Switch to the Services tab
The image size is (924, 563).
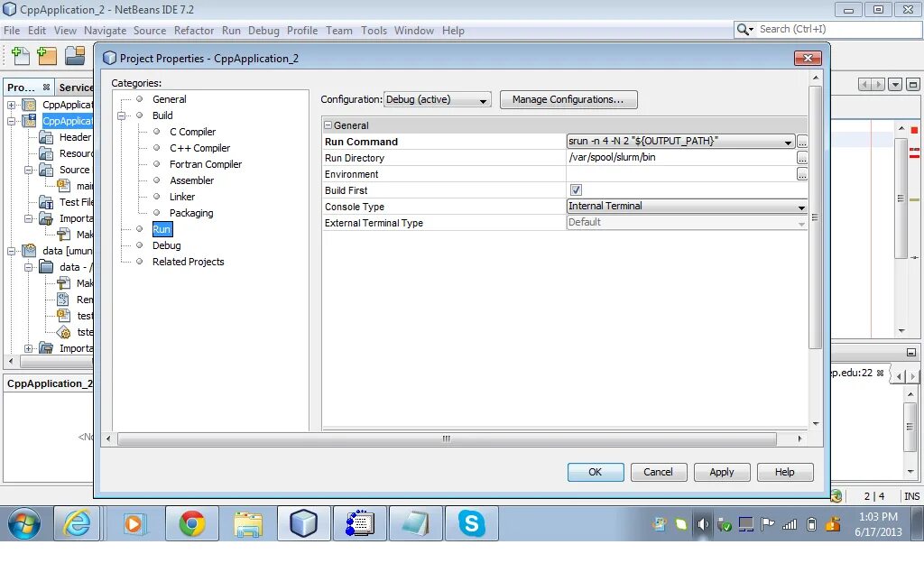click(75, 88)
